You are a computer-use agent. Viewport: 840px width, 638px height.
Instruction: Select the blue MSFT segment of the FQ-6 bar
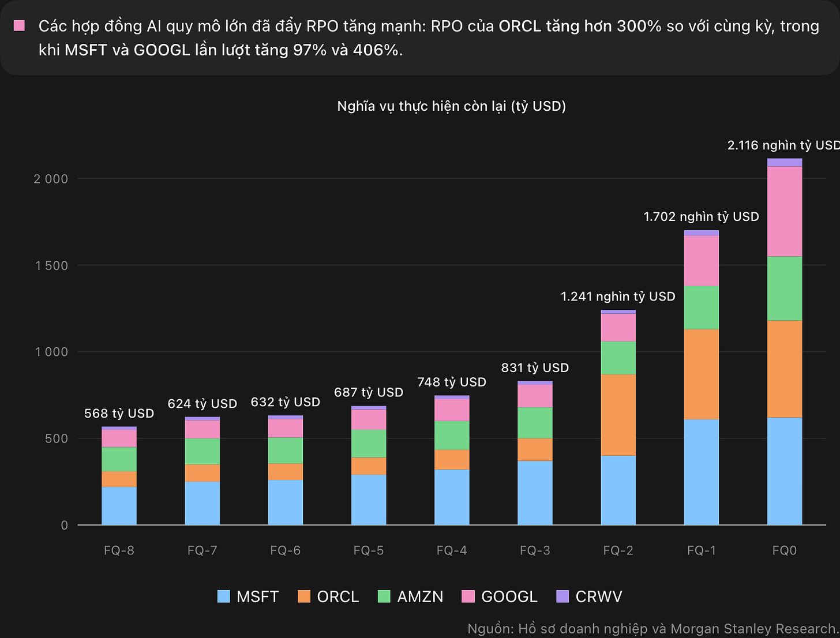tap(285, 502)
